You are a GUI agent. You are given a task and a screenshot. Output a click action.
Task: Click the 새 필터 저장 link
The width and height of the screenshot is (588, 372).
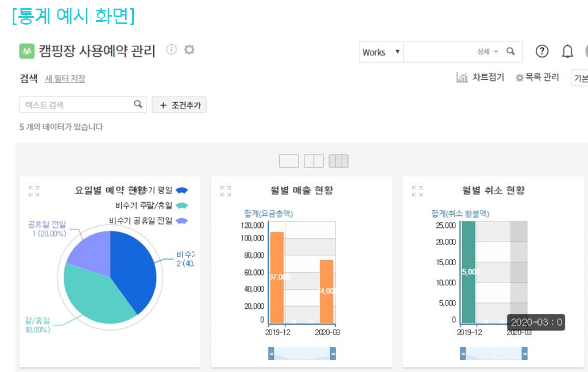coord(65,79)
